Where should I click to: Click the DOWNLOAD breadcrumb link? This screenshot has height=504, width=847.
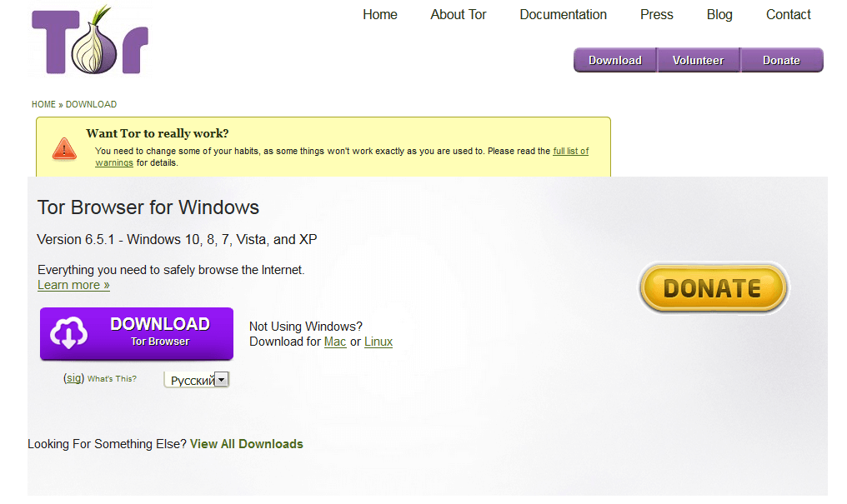(91, 104)
